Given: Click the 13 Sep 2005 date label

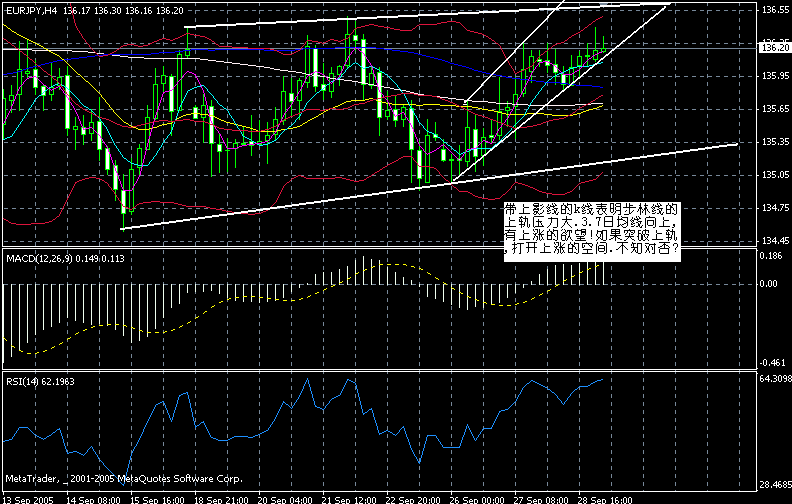Looking at the screenshot, I should (27, 500).
